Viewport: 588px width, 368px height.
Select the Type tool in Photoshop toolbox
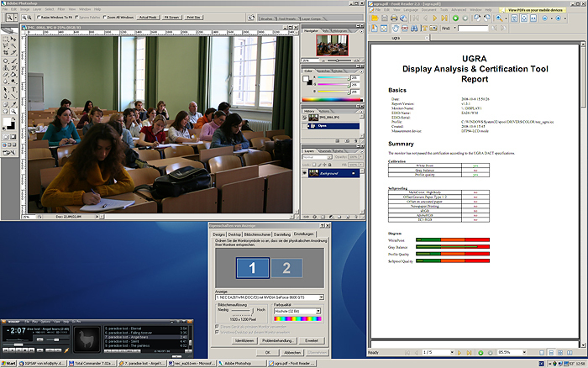[x=13, y=89]
